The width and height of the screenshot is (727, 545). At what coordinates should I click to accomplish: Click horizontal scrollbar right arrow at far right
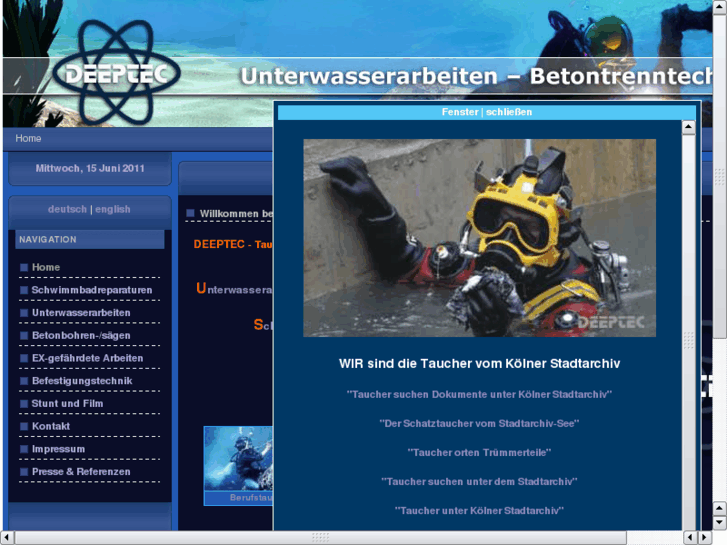[705, 538]
